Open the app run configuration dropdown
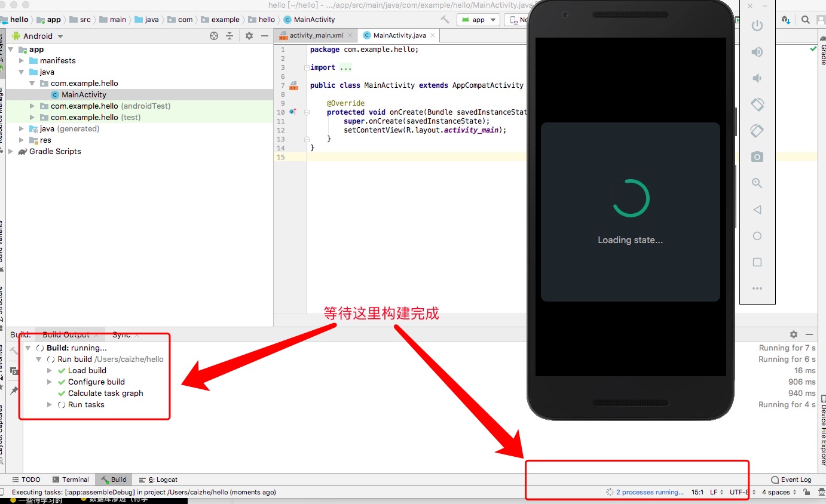 tap(479, 20)
